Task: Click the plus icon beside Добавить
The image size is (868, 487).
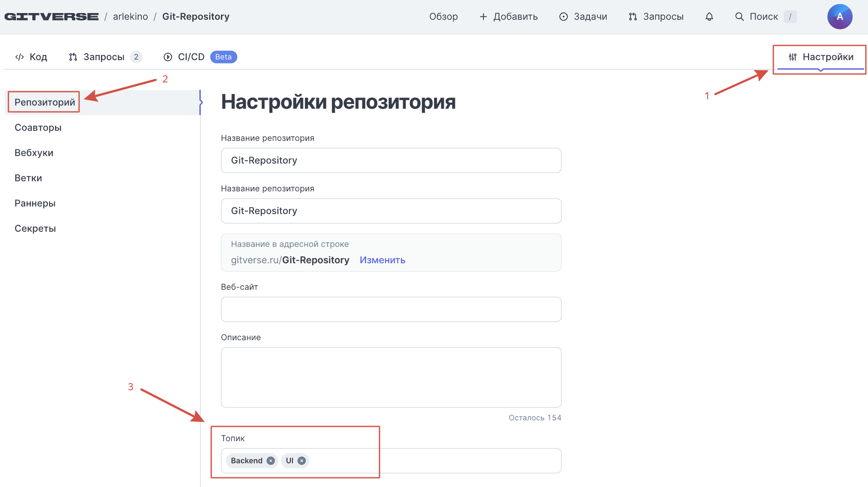Action: 483,16
